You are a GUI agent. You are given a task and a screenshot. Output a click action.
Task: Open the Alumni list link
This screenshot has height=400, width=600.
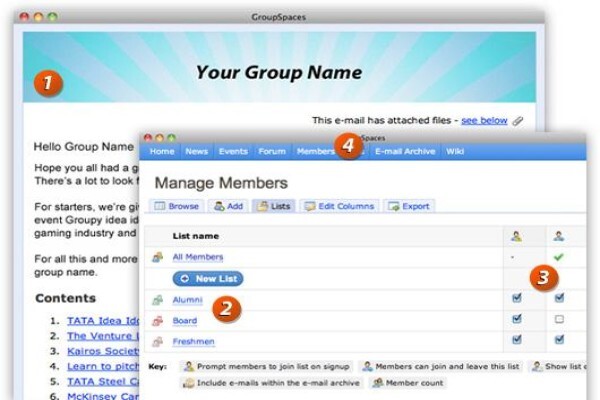(188, 300)
